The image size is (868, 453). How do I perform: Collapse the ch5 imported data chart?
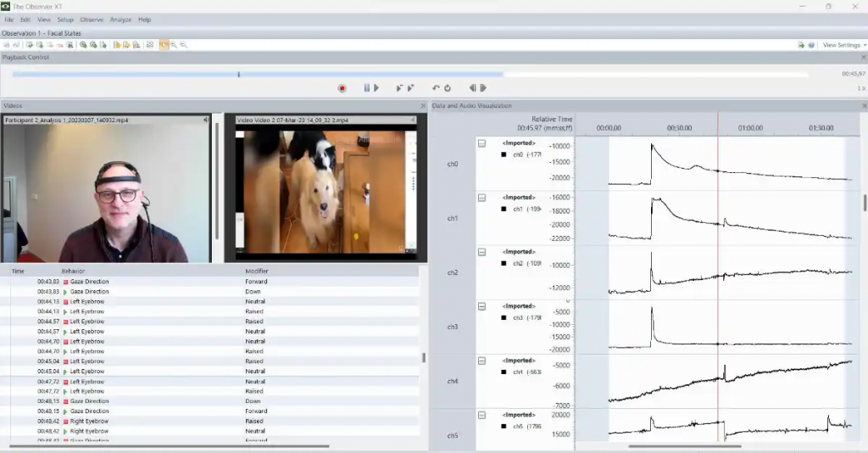point(481,415)
